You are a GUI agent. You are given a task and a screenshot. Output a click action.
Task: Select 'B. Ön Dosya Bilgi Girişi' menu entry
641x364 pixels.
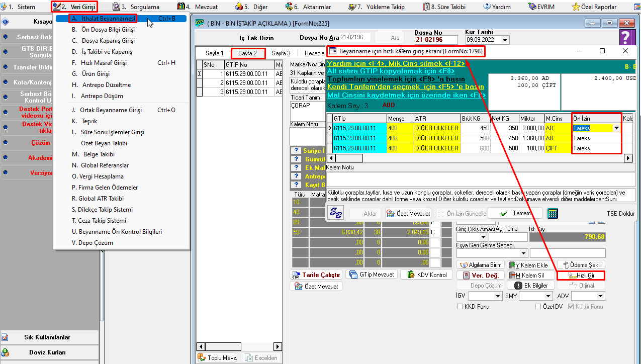point(121,30)
